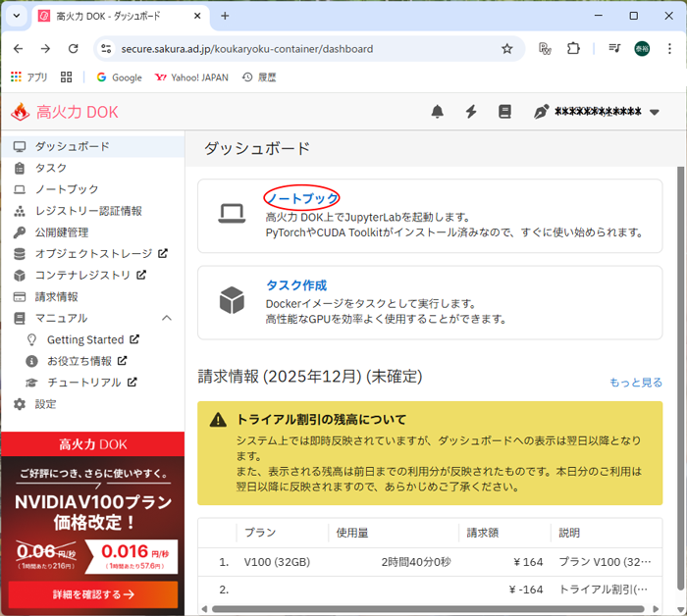Open コンテナレジストリ external link
Viewport: 687px width, 616px height.
click(x=93, y=275)
